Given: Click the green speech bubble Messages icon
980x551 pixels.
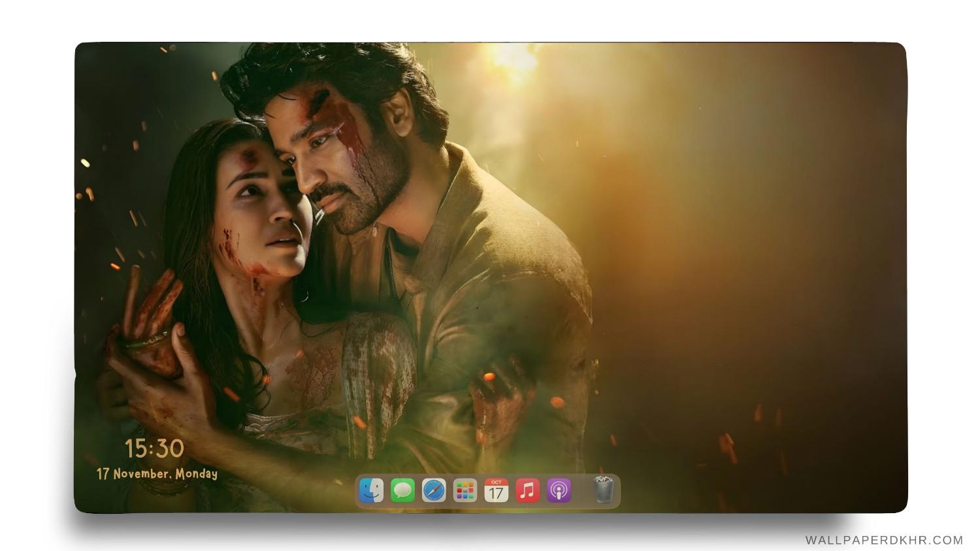Looking at the screenshot, I should pos(401,491).
